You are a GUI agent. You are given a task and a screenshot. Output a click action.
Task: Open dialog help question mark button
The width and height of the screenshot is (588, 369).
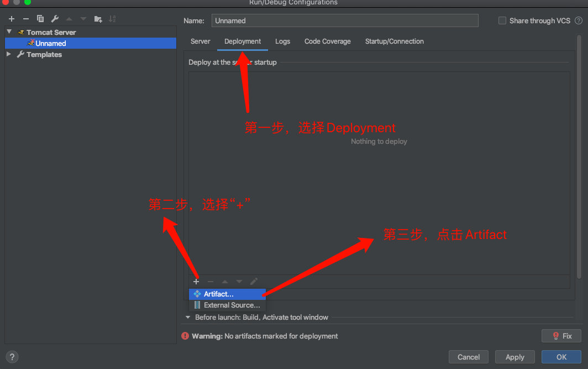[x=12, y=357]
